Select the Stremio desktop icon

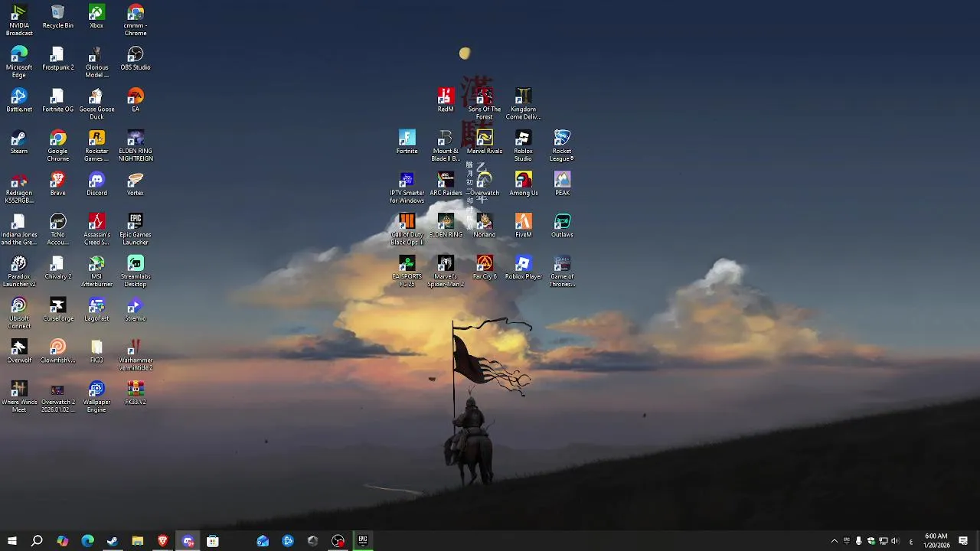point(136,310)
